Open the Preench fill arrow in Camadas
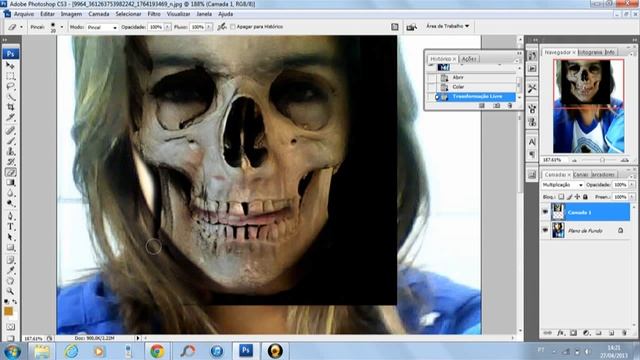The width and height of the screenshot is (640, 360). point(632,197)
